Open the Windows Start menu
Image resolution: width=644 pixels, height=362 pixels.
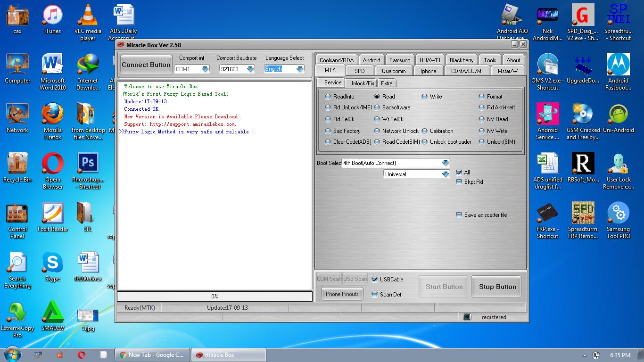(12, 354)
